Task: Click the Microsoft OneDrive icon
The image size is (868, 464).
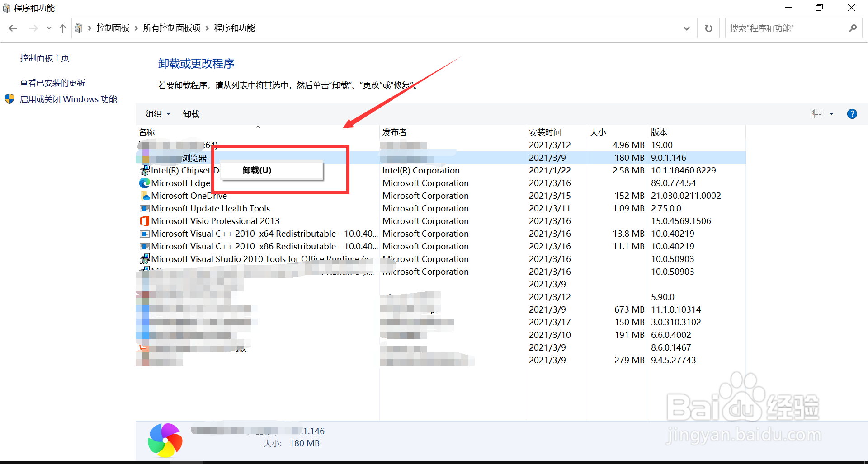Action: pos(145,196)
